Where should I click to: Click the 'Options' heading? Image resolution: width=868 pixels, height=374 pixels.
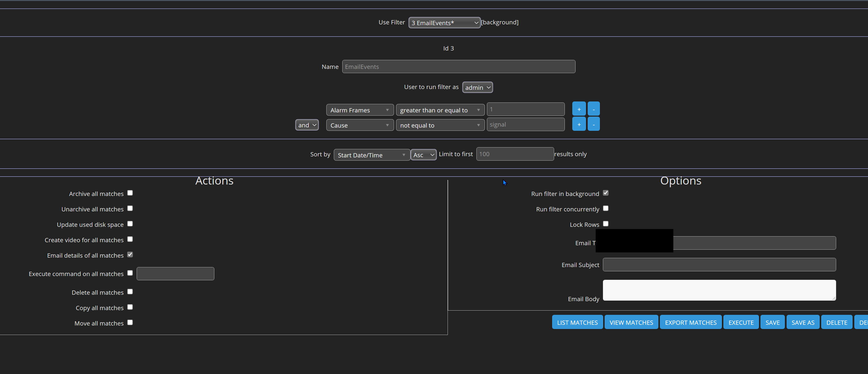[681, 181]
